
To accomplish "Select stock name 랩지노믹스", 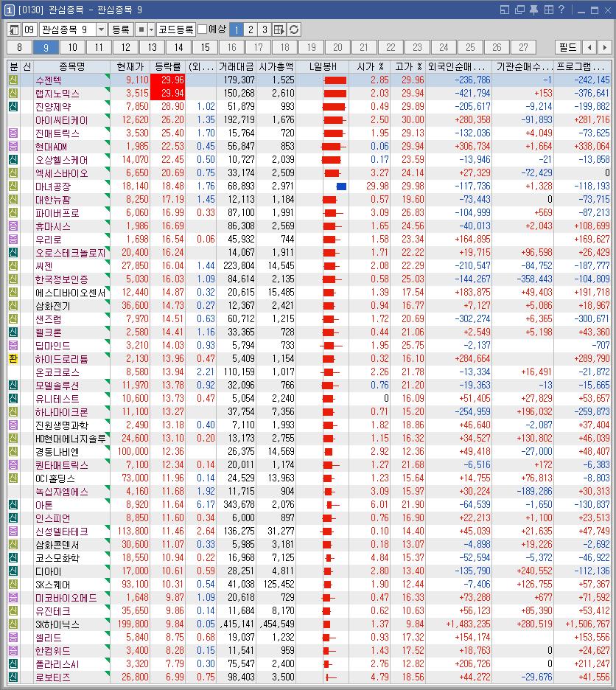I will coord(57,94).
